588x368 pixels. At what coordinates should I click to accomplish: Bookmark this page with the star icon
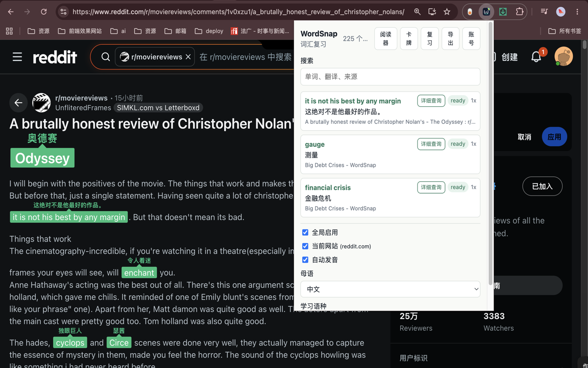(x=447, y=11)
